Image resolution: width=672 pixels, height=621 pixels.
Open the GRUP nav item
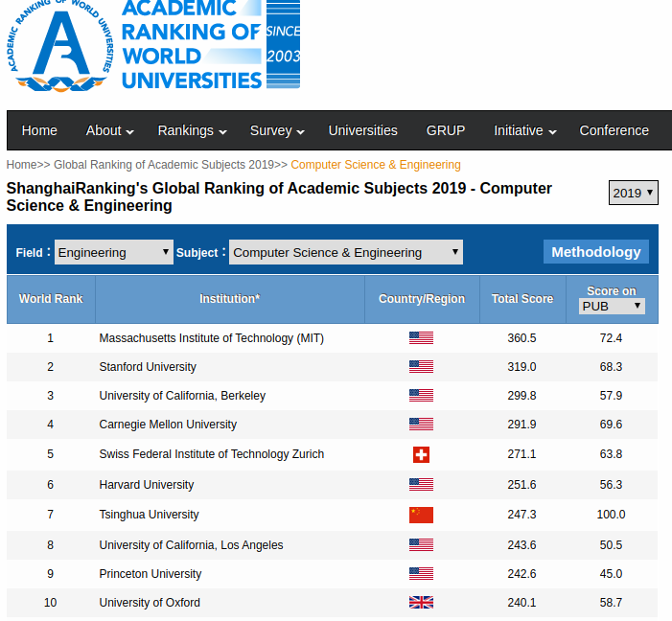click(446, 130)
